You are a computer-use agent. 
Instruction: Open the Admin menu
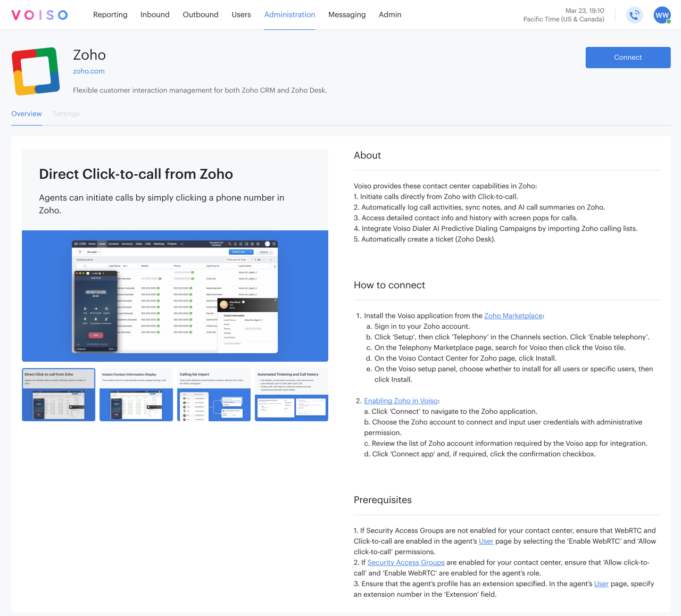390,14
